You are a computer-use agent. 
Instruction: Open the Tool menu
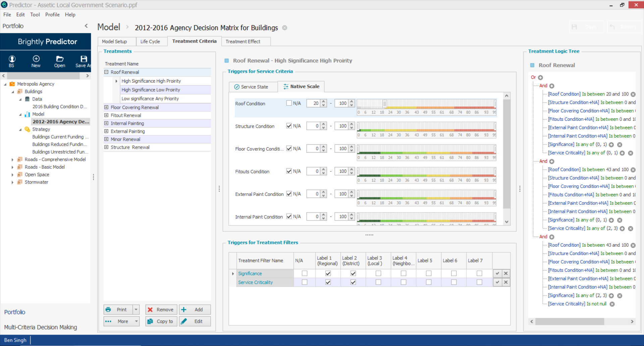(35, 14)
